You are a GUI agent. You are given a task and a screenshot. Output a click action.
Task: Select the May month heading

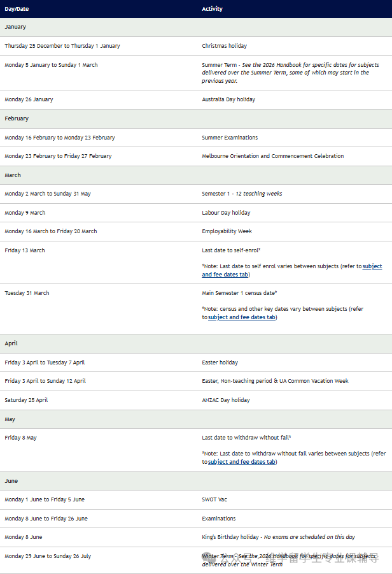10,420
